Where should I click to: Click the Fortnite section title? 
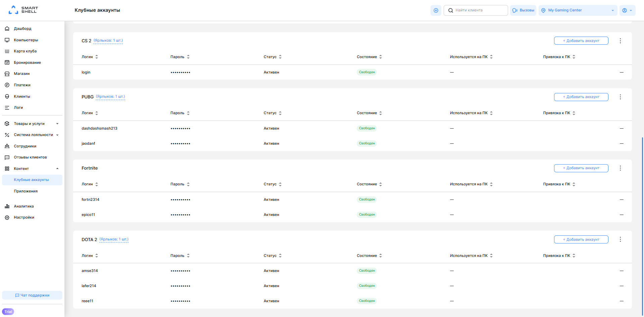[90, 168]
